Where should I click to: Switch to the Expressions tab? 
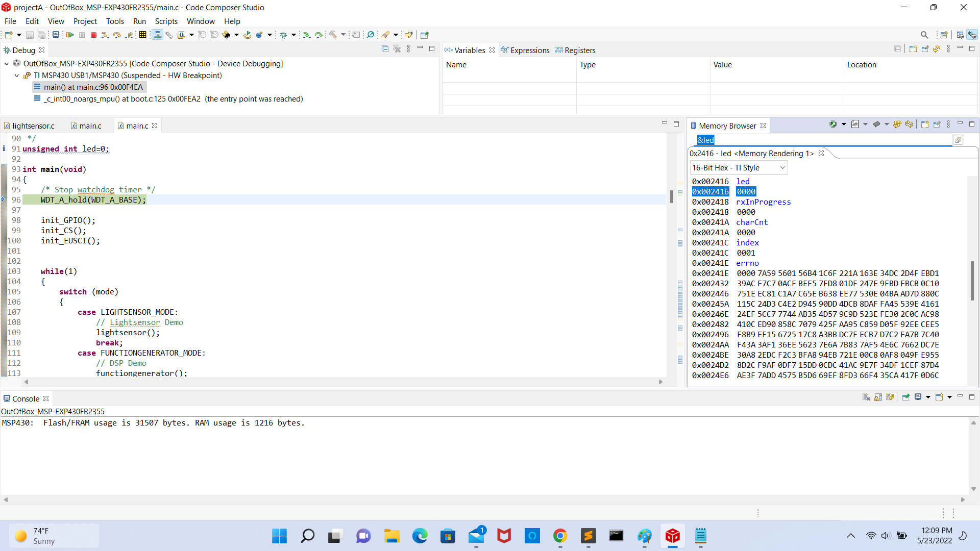click(x=525, y=50)
